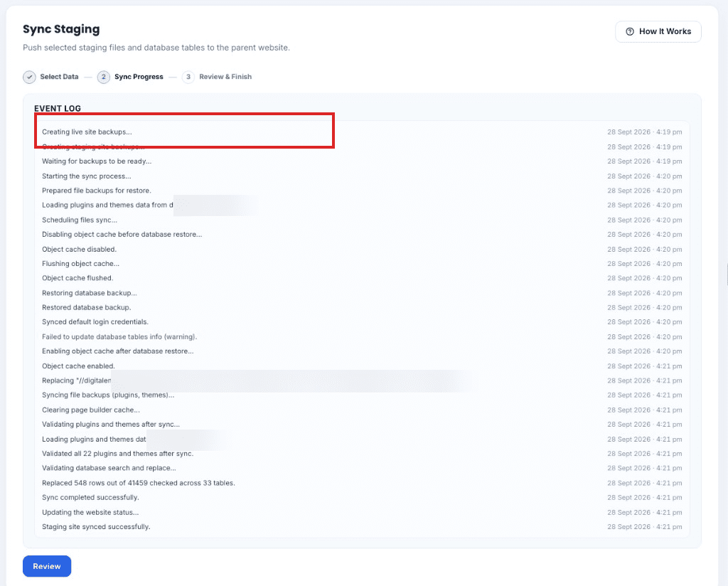Click the 'Push selected staging files' description text
Viewport: 728px width, 586px height.
(156, 48)
